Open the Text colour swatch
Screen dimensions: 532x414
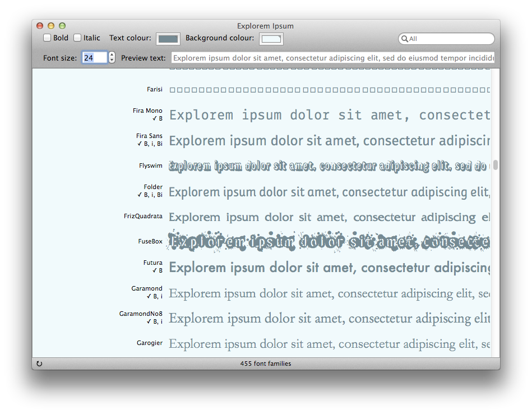tap(168, 39)
